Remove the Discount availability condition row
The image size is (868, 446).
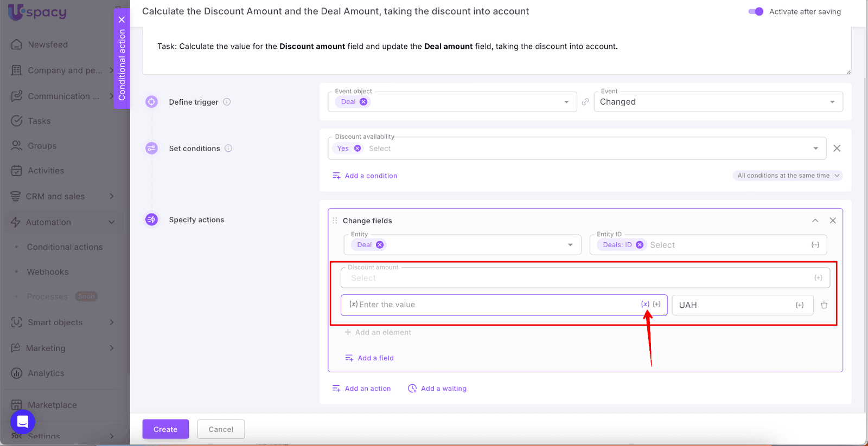pos(837,148)
